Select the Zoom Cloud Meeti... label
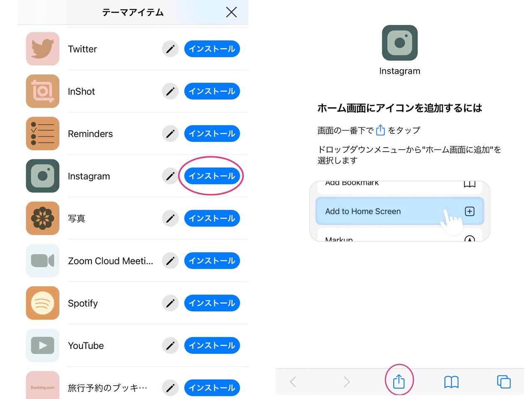The height and width of the screenshot is (399, 532). tap(111, 261)
